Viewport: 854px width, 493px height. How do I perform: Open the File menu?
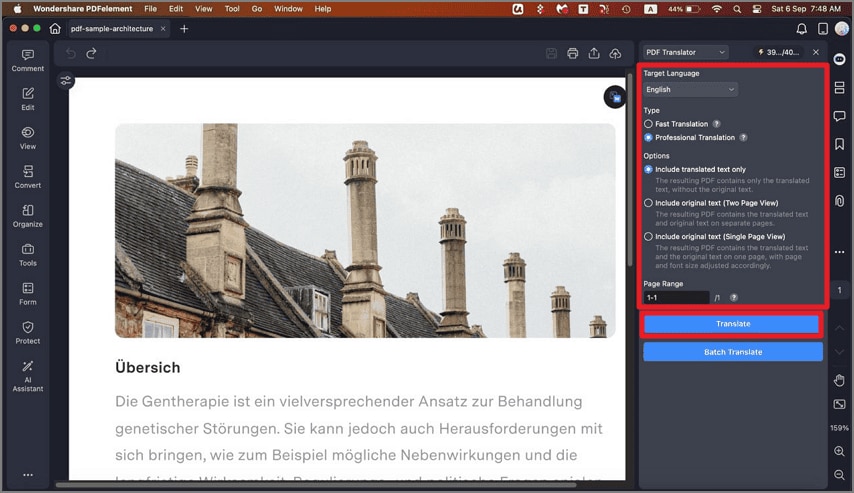(x=150, y=9)
